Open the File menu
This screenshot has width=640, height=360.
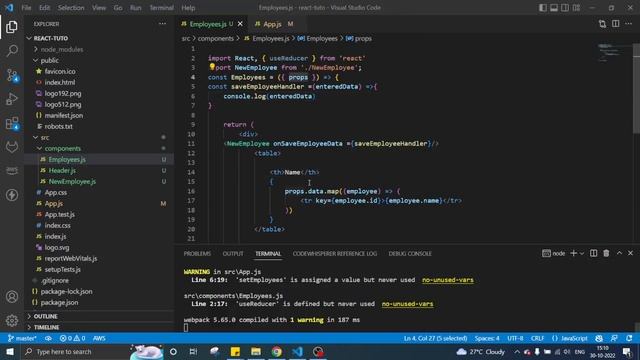(x=26, y=8)
